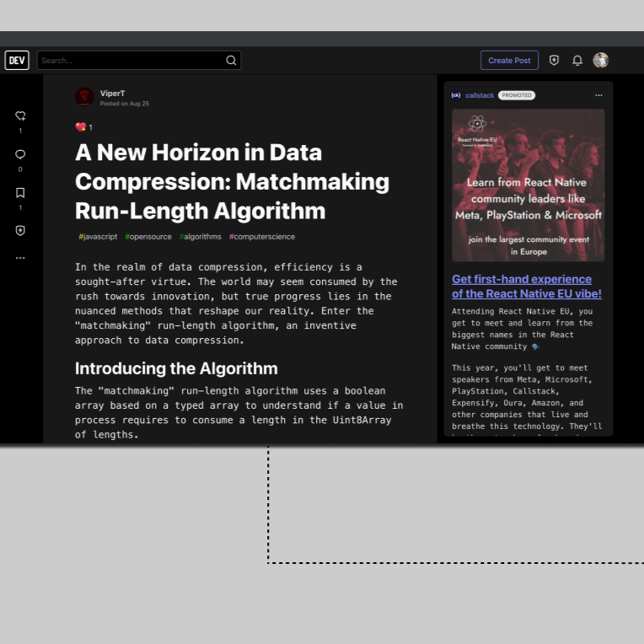Viewport: 644px width, 644px height.
Task: Open the callstack promoter link
Action: coord(480,95)
